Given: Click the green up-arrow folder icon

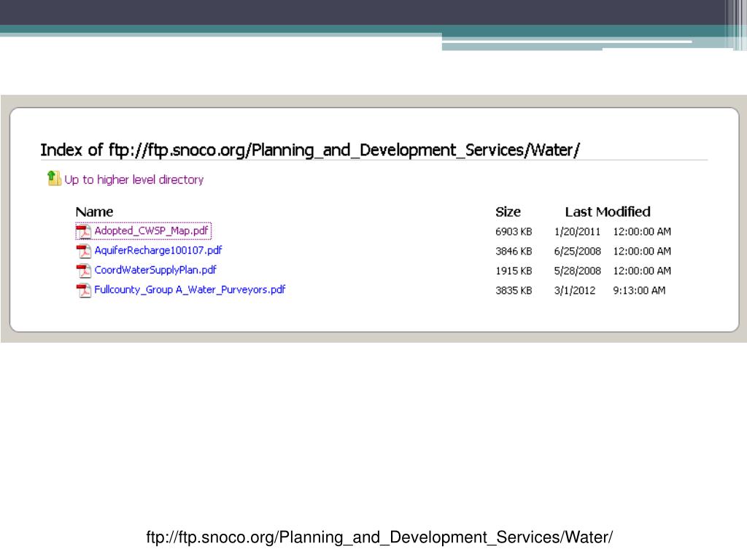Looking at the screenshot, I should [x=54, y=179].
